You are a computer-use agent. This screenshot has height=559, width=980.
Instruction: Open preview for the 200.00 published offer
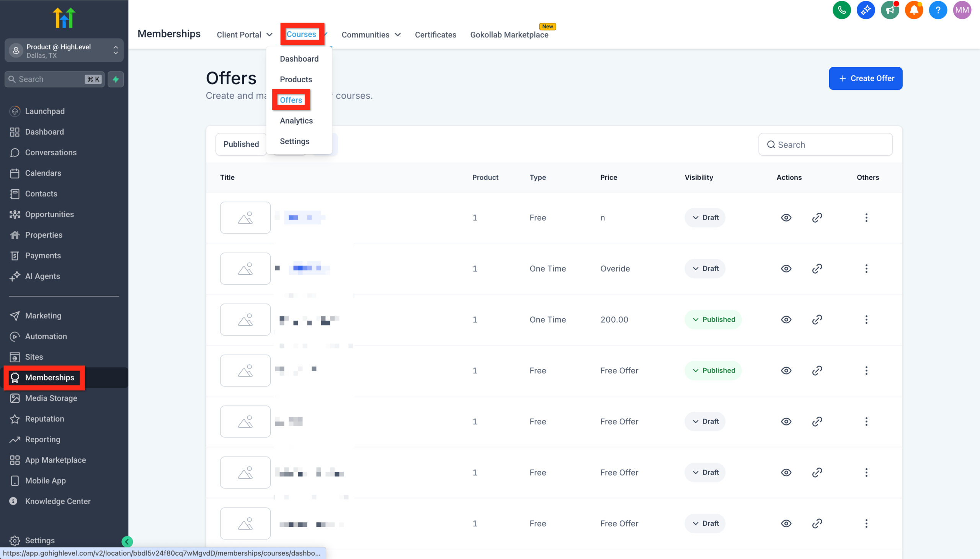(786, 319)
